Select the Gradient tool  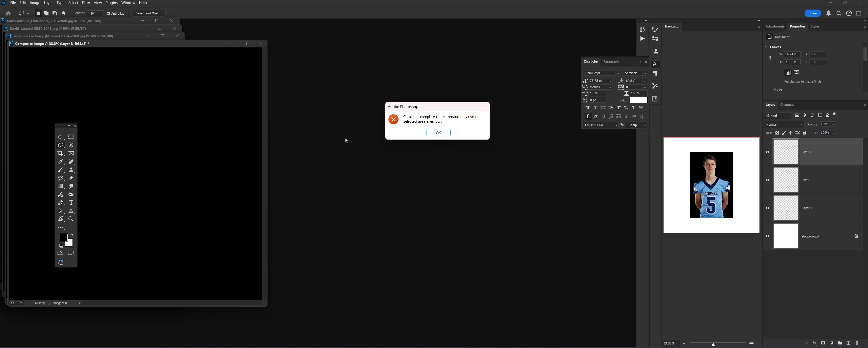click(60, 186)
